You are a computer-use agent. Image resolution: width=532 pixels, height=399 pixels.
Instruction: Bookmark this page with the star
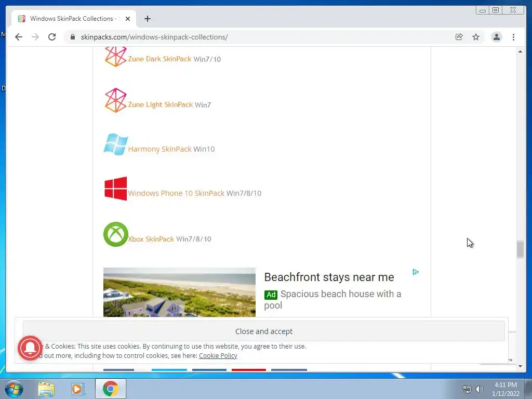coord(476,37)
